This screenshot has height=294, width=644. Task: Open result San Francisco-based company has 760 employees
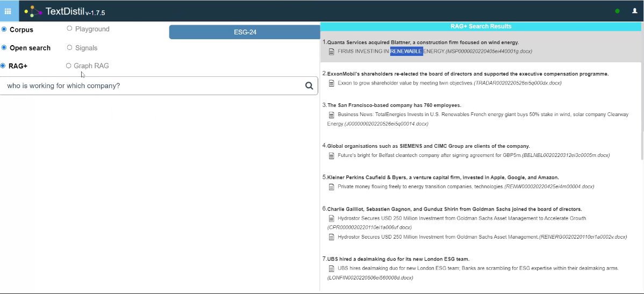[394, 105]
